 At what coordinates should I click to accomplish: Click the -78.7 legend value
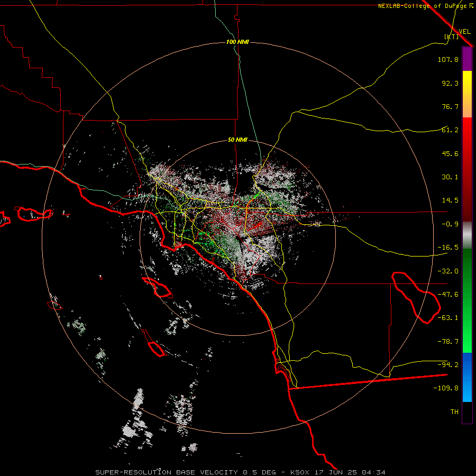(x=448, y=342)
